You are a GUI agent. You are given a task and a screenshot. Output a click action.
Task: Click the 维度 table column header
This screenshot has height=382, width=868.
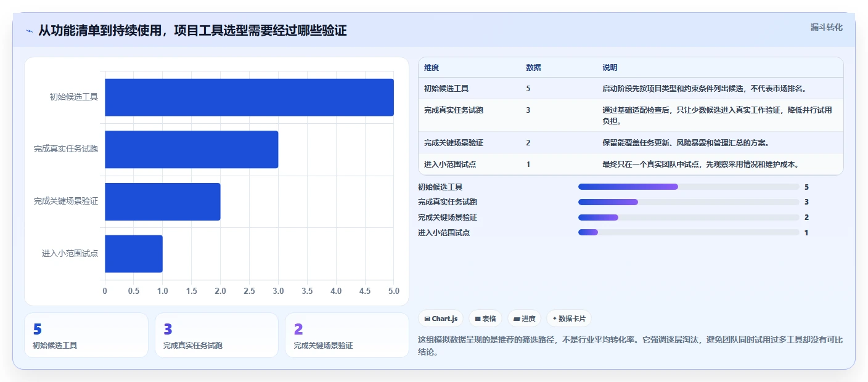[432, 68]
